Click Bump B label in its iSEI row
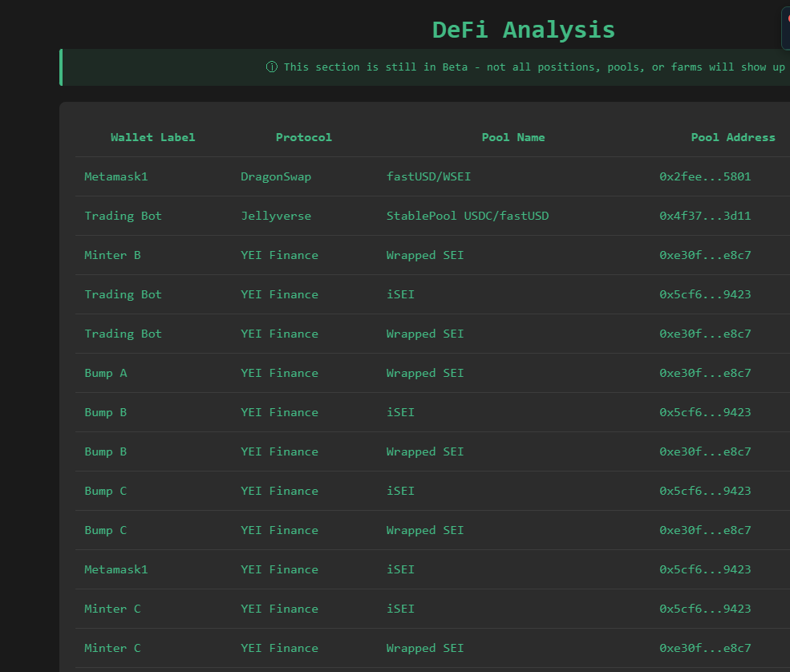 tap(105, 412)
